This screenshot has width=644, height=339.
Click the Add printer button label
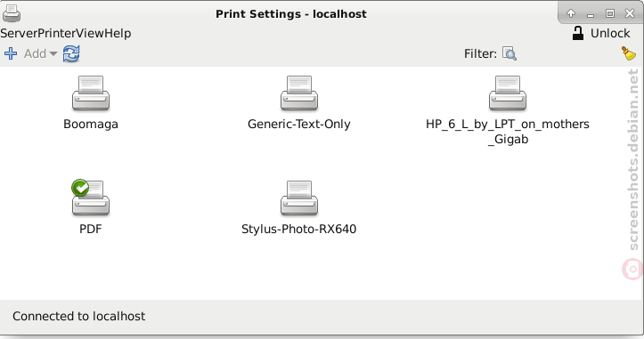pyautogui.click(x=35, y=53)
